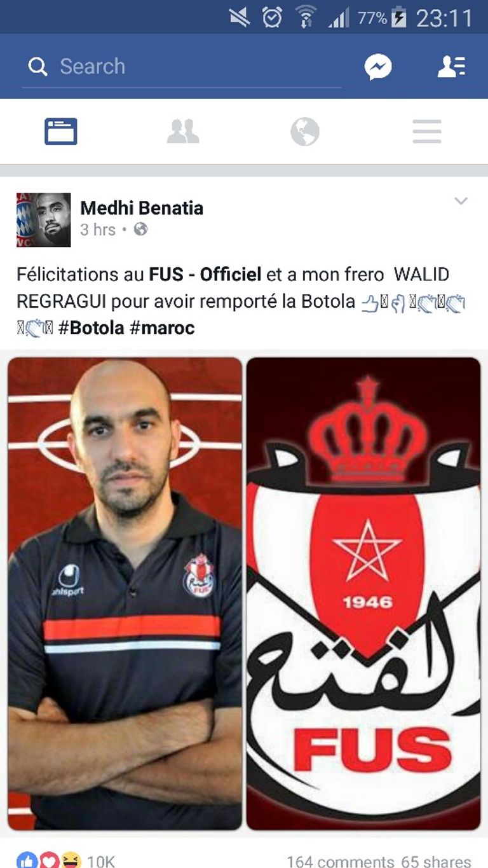The width and height of the screenshot is (488, 868).
Task: Open Medhi Benatia's profile name link
Action: [x=142, y=208]
